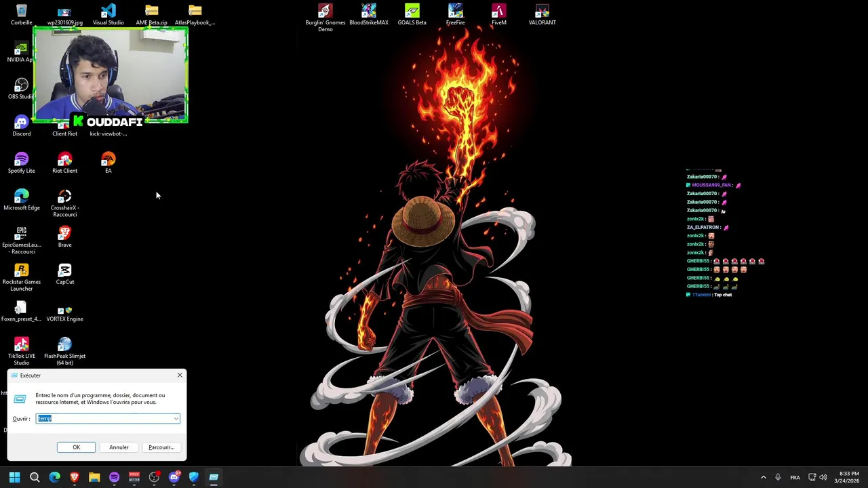Select the Client Riot desktop item label
868x488 pixels.
(x=64, y=134)
